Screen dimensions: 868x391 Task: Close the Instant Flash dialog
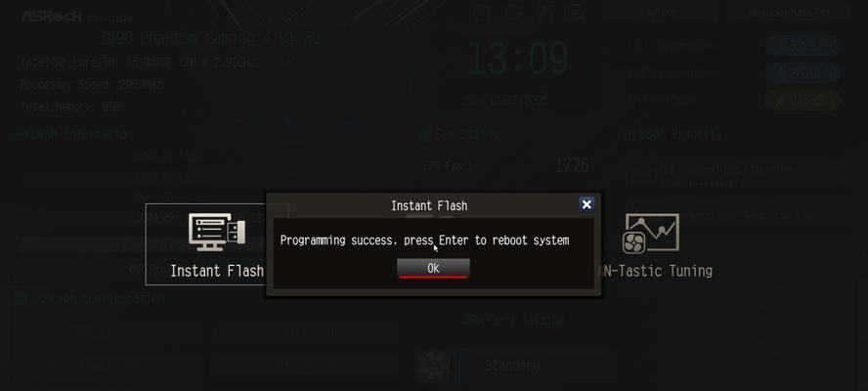tap(586, 204)
